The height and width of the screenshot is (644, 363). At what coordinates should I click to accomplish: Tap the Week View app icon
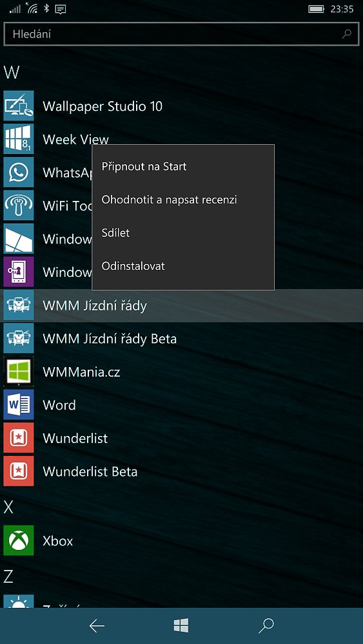tap(19, 139)
